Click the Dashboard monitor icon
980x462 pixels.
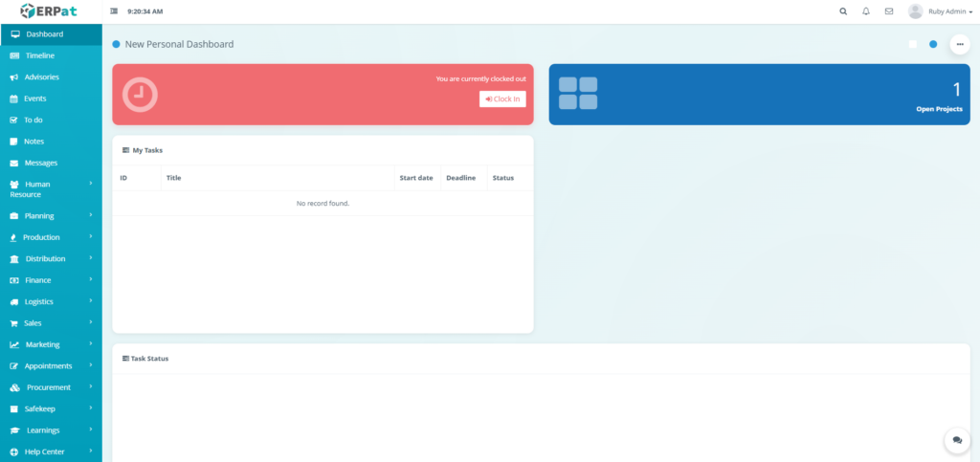pos(15,34)
